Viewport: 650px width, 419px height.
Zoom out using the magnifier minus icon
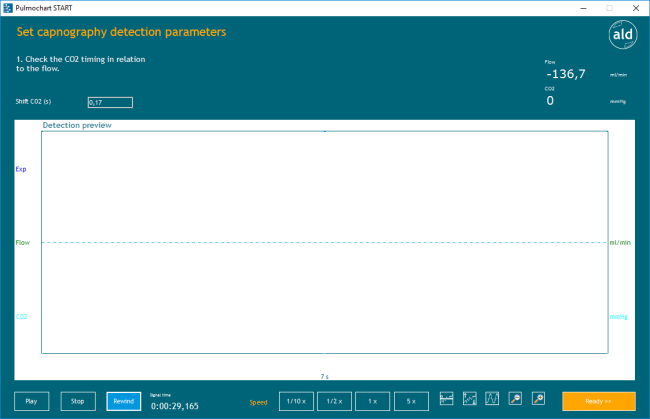click(x=515, y=400)
